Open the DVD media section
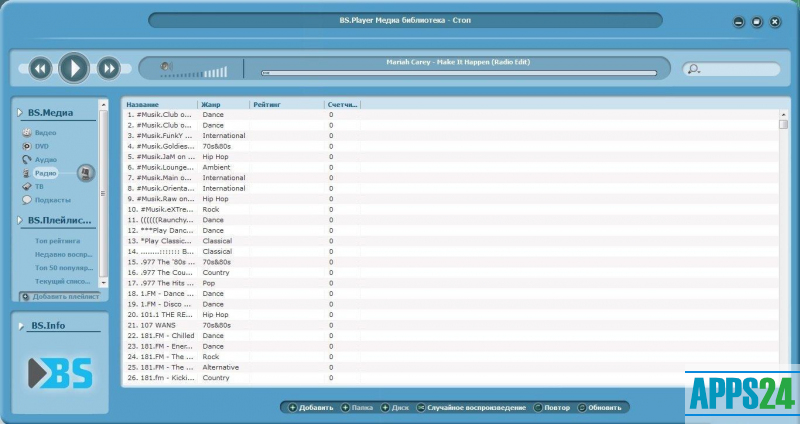The width and height of the screenshot is (800, 424). [41, 146]
